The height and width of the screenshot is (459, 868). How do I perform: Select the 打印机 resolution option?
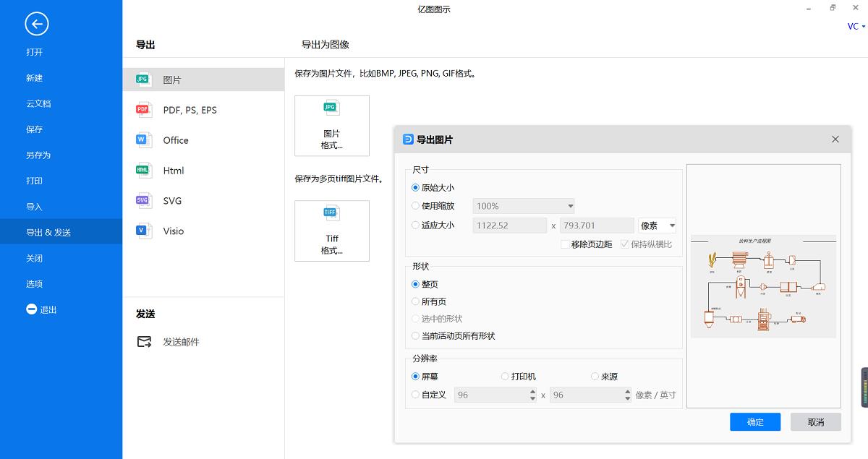[x=504, y=376]
